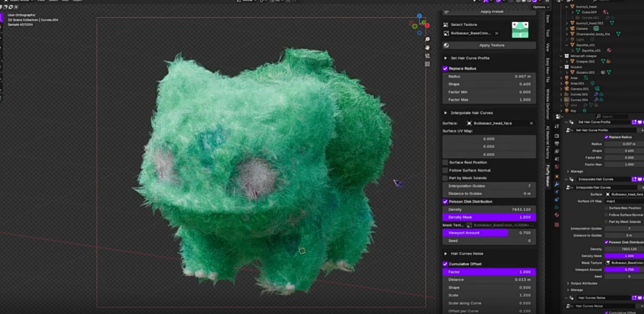
Task: Expand the Output Attributes subpanel
Action: 568,283
